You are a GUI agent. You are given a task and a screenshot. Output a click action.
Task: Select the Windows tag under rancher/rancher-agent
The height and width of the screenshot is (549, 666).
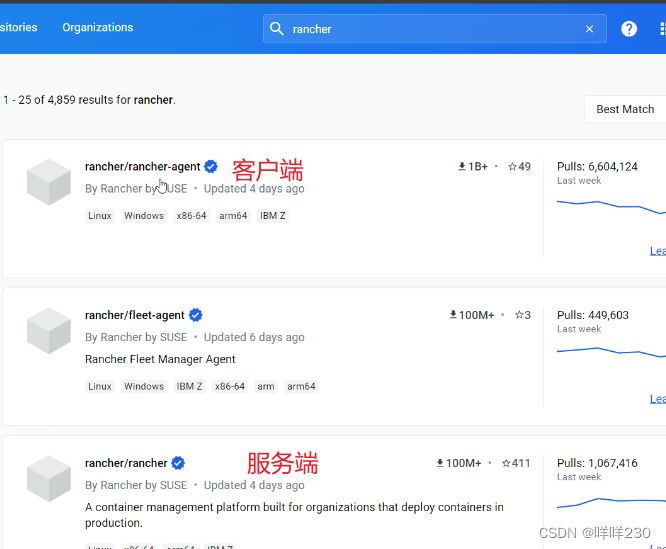tap(144, 216)
